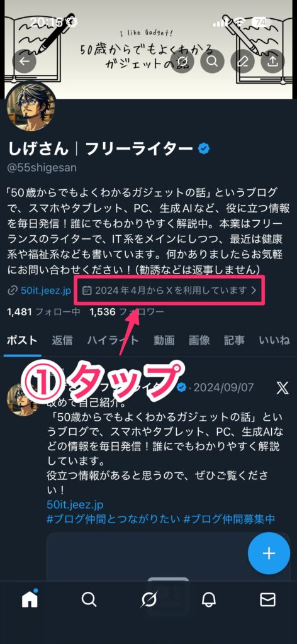Viewport: 297px width, 644px height.
Task: Tap the back arrow icon
Action: coord(25,62)
